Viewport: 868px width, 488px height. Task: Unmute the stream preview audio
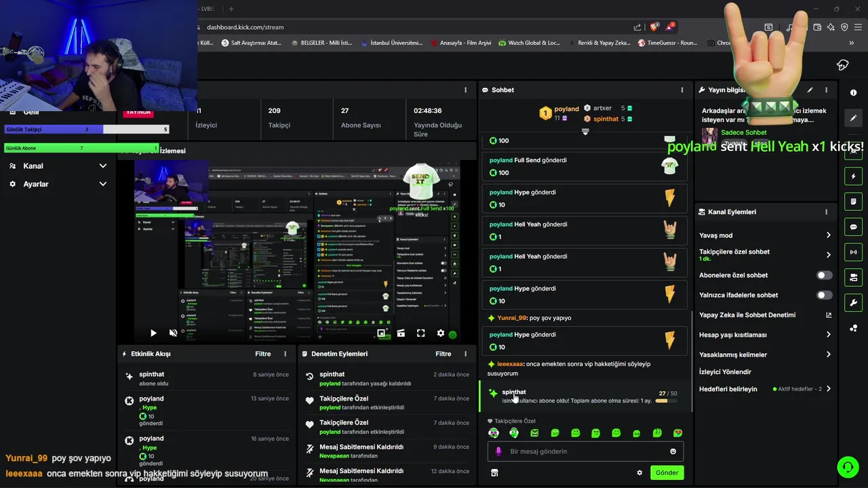click(173, 333)
